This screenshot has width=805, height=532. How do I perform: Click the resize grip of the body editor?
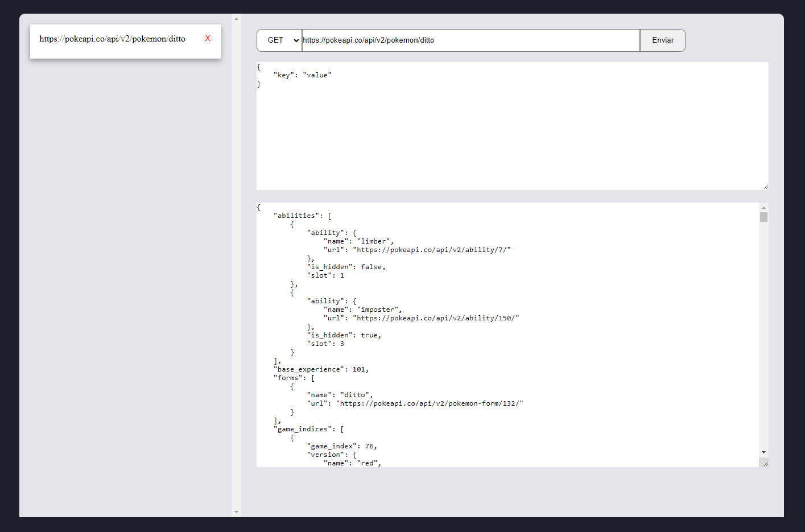click(765, 185)
